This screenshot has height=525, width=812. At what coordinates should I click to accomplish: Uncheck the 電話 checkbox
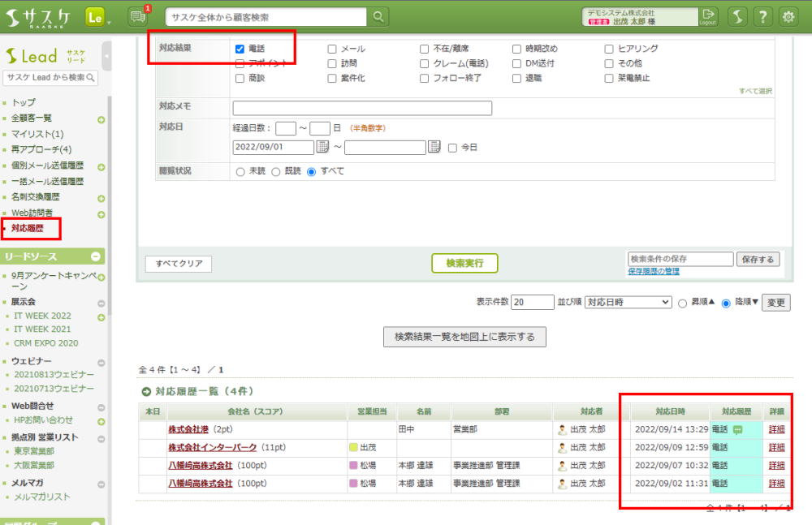pyautogui.click(x=240, y=49)
